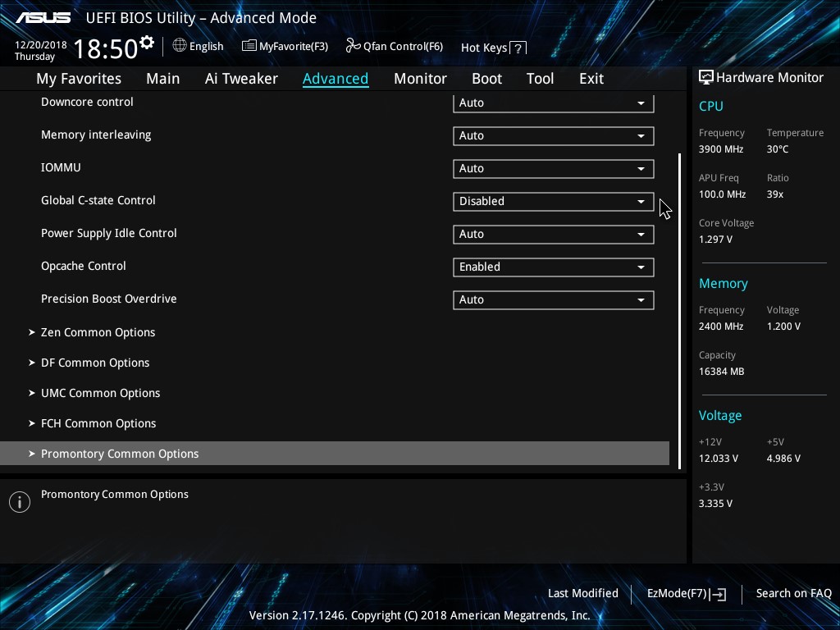Click the Ratio value 39x
The width and height of the screenshot is (840, 630).
(774, 194)
